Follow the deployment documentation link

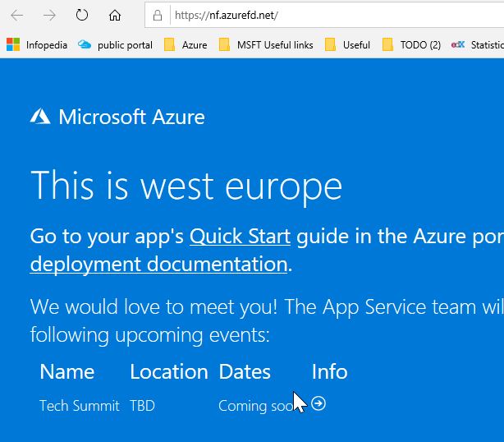pyautogui.click(x=158, y=265)
